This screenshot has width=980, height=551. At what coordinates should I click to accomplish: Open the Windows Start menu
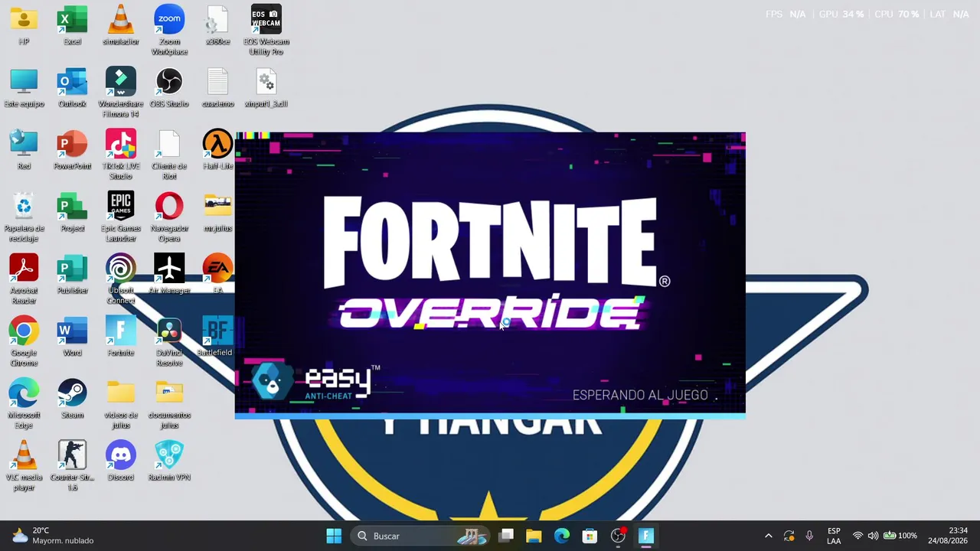tap(334, 536)
